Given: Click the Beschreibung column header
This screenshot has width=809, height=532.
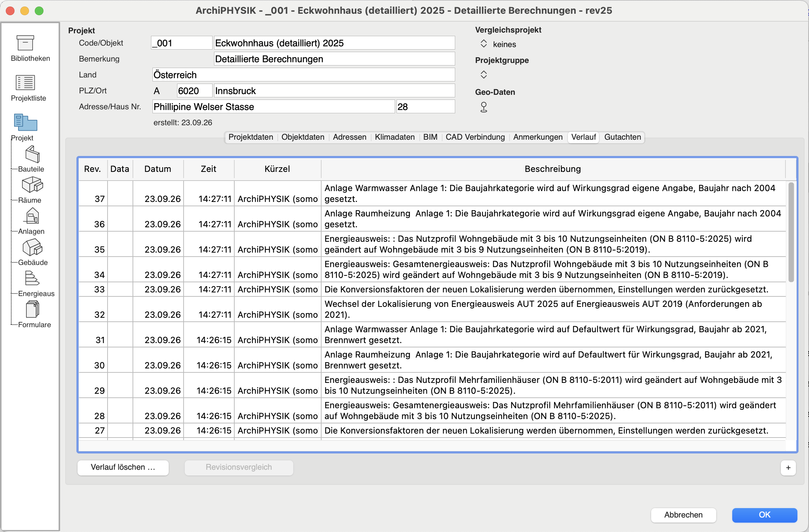Looking at the screenshot, I should pos(553,169).
